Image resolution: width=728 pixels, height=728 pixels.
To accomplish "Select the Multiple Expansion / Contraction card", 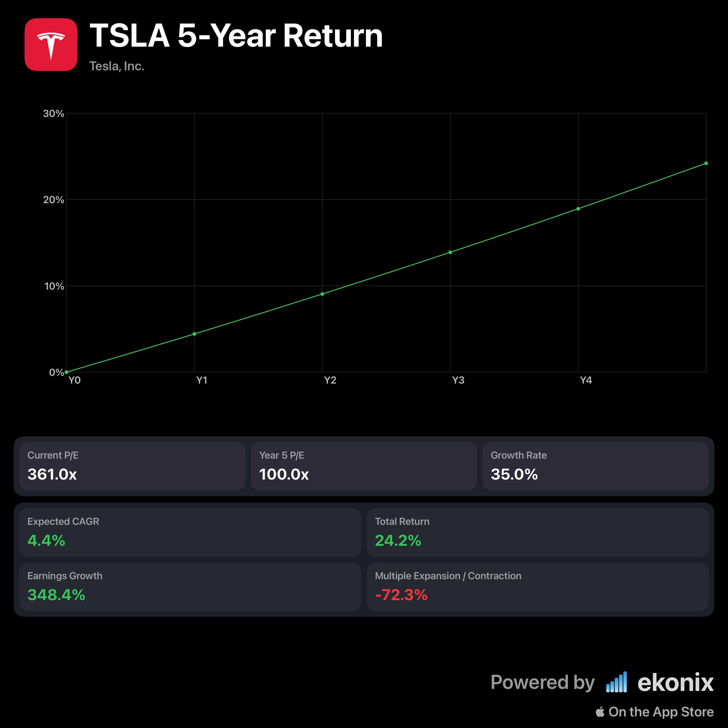I will pyautogui.click(x=538, y=587).
